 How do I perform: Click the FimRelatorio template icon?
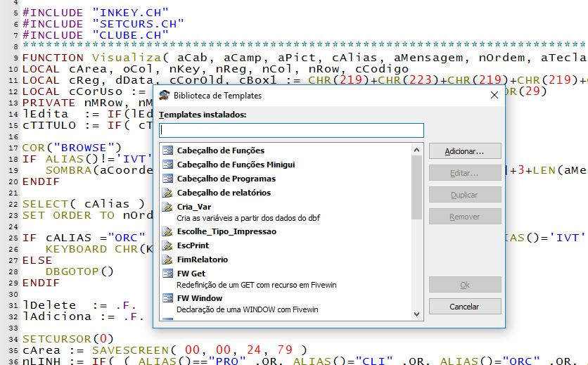[167, 260]
